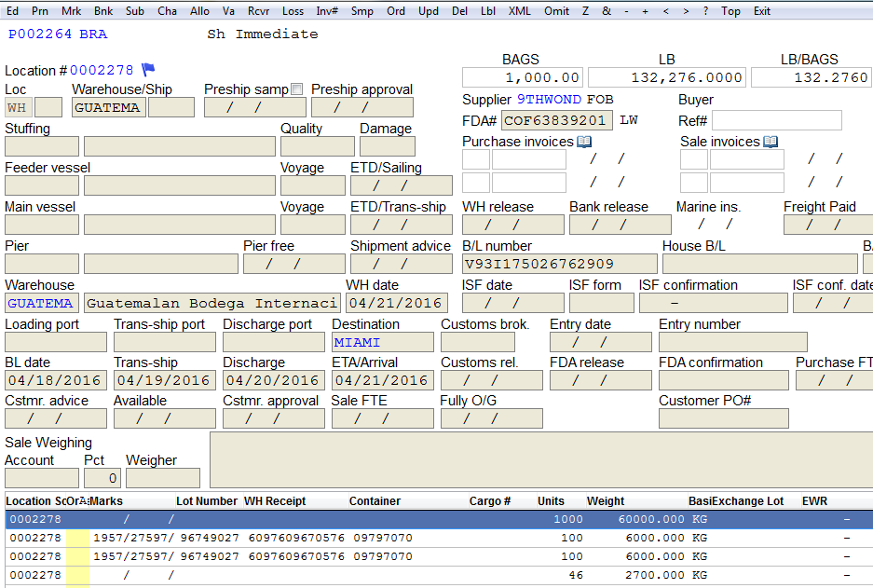The width and height of the screenshot is (873, 588).
Task: Click the Cha menu item
Action: [167, 11]
